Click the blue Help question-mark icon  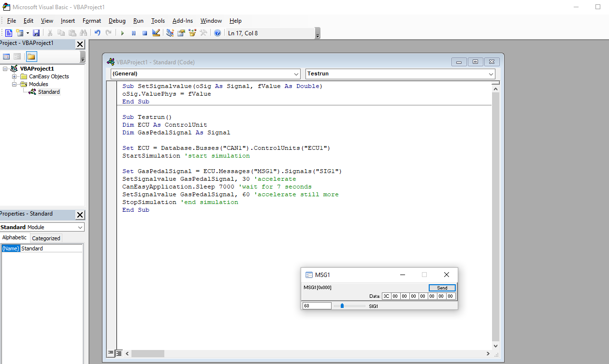coord(217,33)
